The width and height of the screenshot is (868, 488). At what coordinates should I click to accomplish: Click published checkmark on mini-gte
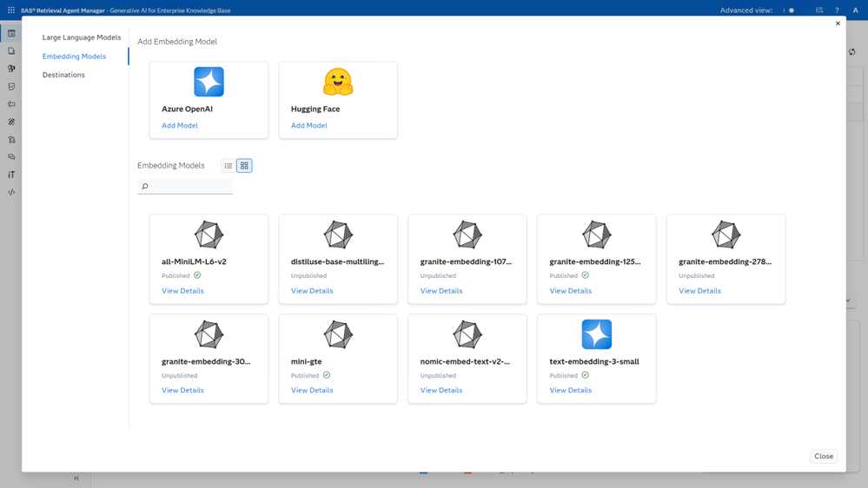(327, 375)
